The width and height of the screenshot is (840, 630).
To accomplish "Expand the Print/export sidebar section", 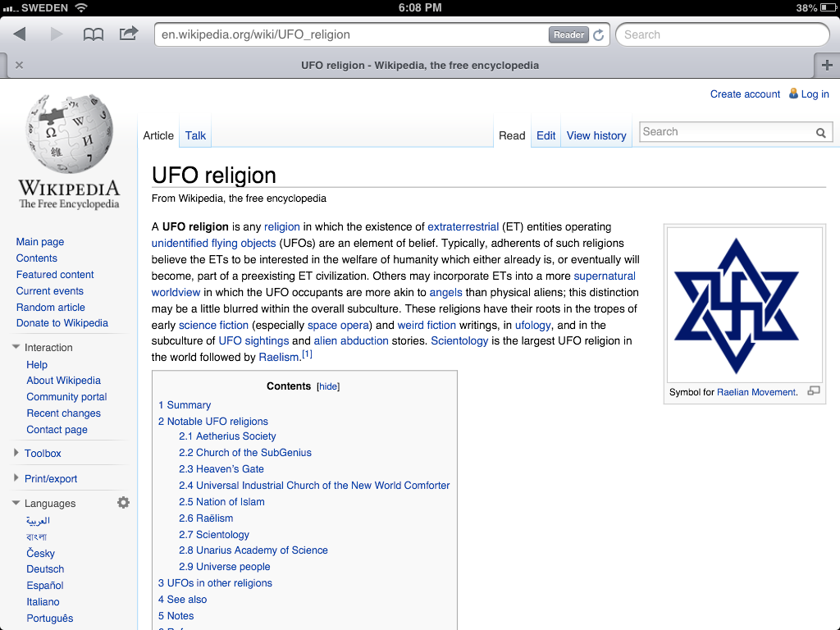I will tap(50, 478).
